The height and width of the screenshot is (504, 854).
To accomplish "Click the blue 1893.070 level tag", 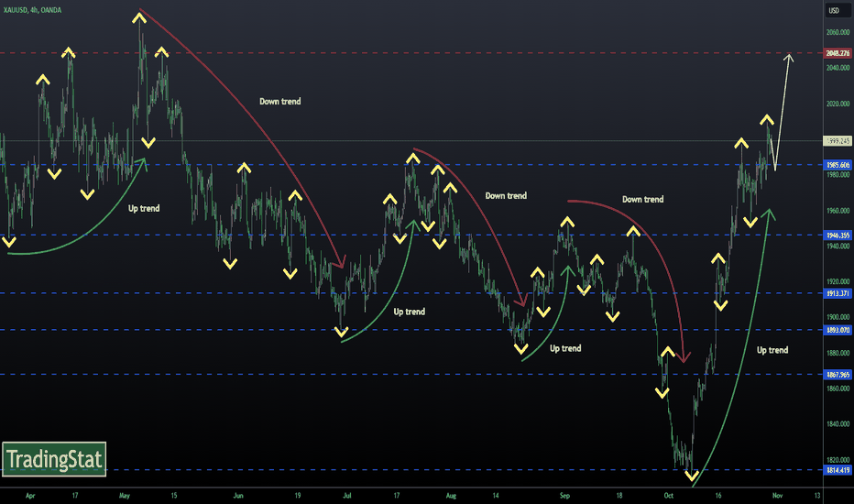I will point(838,330).
